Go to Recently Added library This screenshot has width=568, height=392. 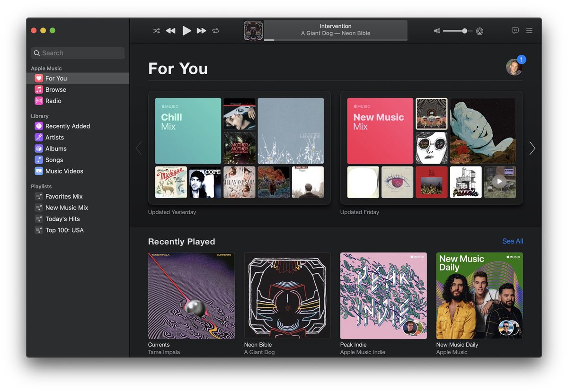pyautogui.click(x=78, y=126)
